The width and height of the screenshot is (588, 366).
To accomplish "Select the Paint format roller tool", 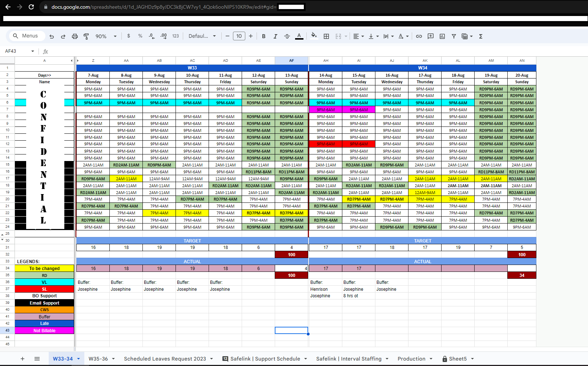I will click(x=86, y=36).
